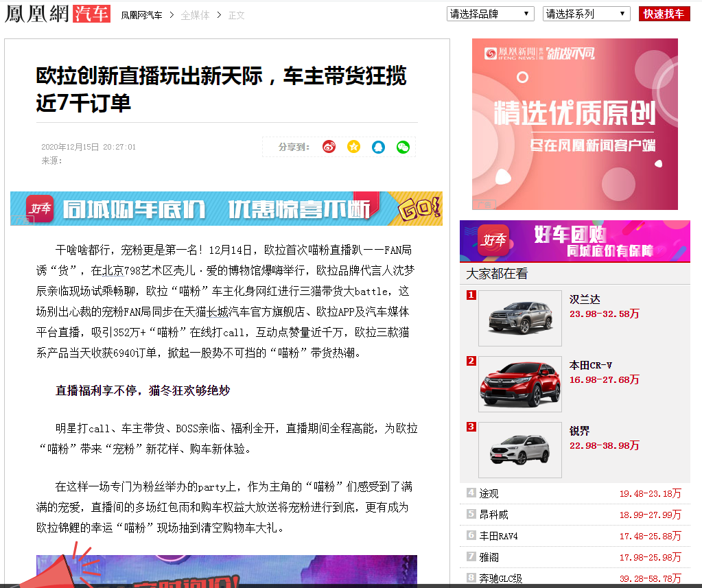702x588 pixels.
Task: Click price 16.98-27.68万
Action: pyautogui.click(x=605, y=379)
